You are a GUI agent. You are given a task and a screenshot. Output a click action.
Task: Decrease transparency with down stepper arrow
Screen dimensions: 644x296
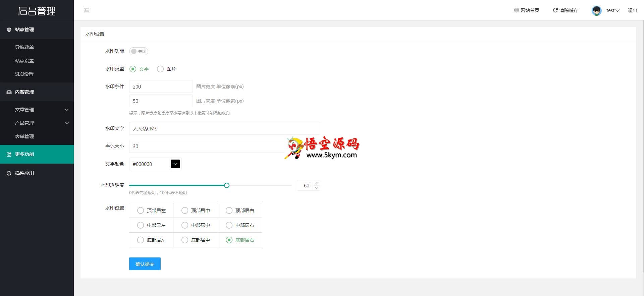click(317, 188)
